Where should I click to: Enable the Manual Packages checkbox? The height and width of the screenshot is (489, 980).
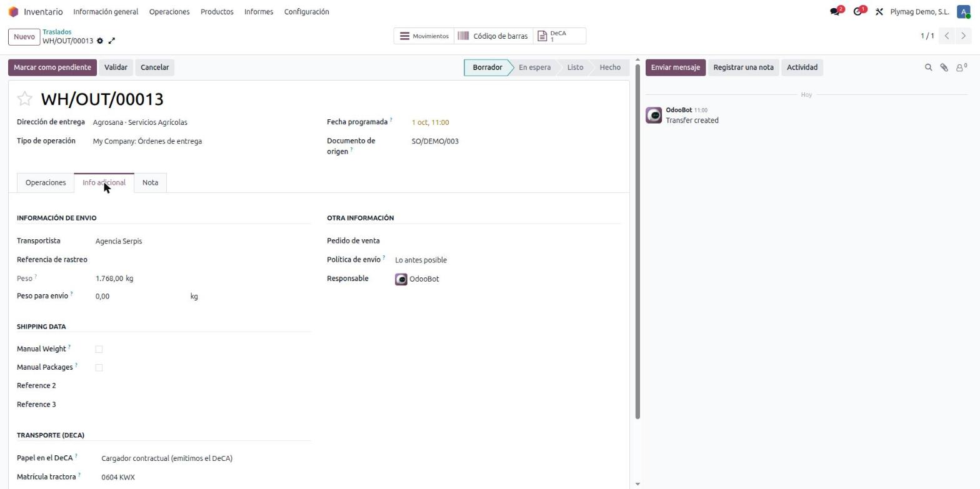point(99,368)
